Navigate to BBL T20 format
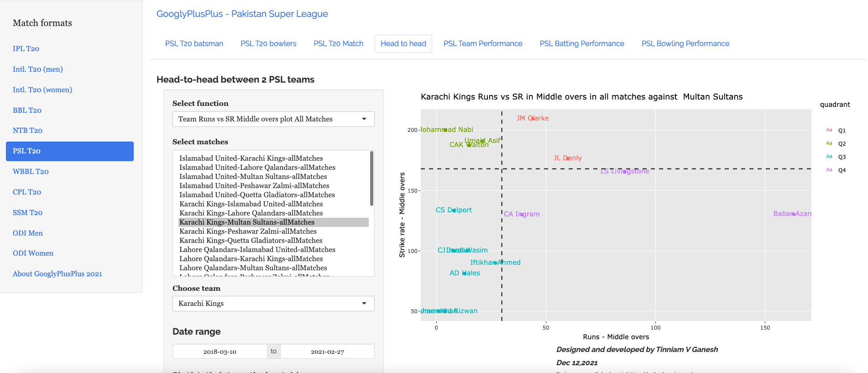Screen dimensions: 868x373 click(x=27, y=110)
